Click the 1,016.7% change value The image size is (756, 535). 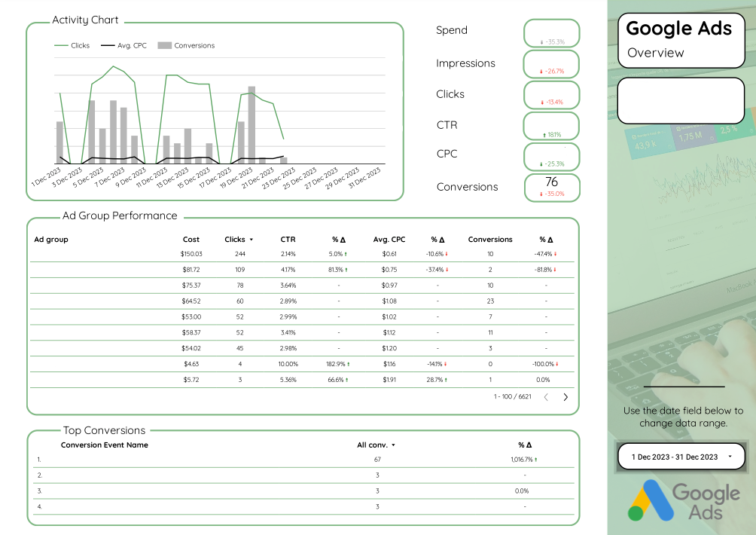pyautogui.click(x=524, y=459)
